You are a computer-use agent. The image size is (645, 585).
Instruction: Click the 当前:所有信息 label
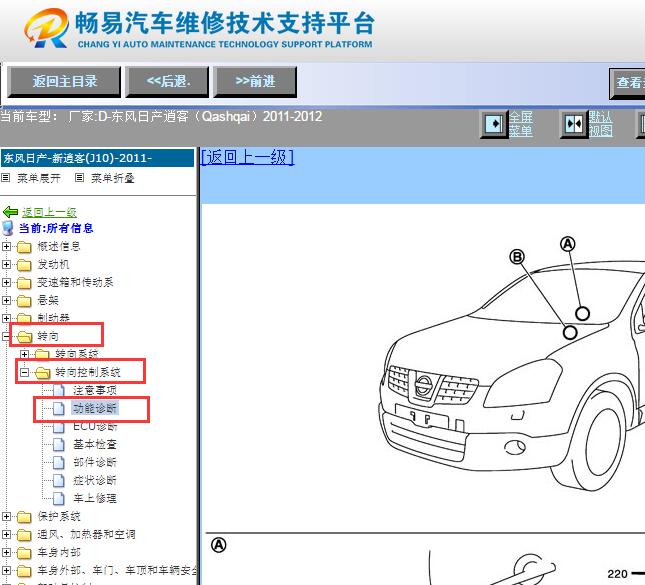pos(56,228)
